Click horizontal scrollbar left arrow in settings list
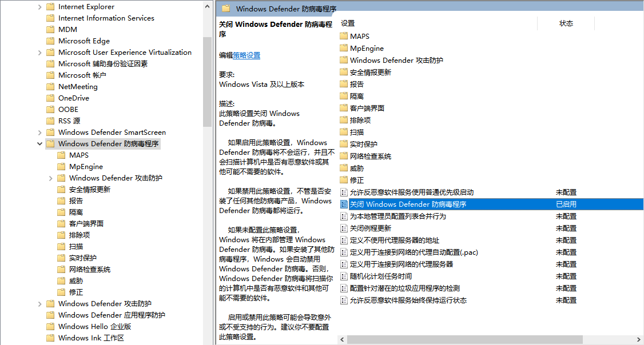Viewport: 644px width, 345px height. coord(342,340)
